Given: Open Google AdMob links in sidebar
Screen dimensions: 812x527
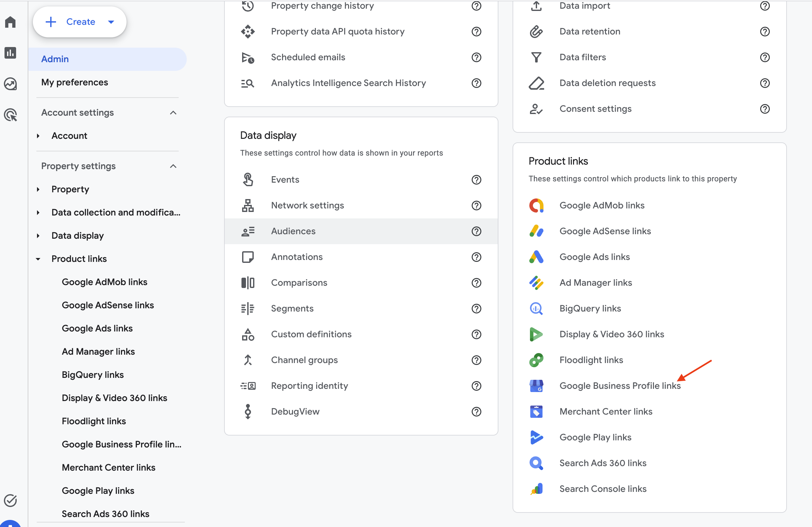Looking at the screenshot, I should click(x=104, y=282).
